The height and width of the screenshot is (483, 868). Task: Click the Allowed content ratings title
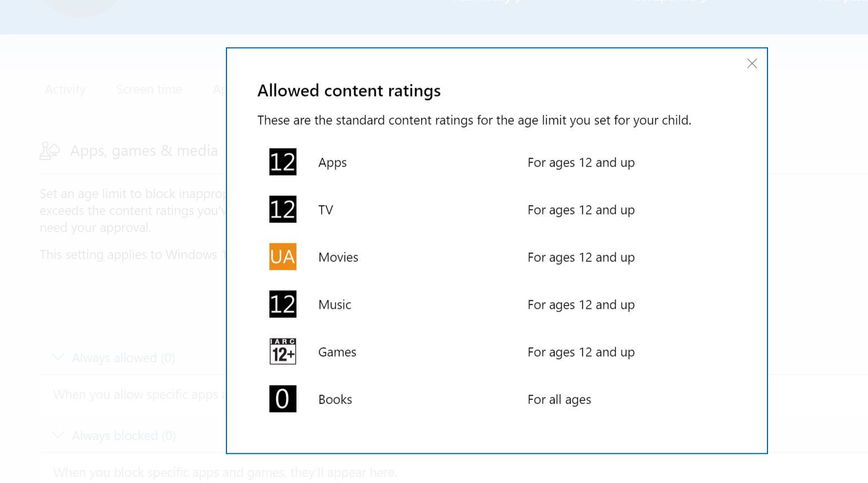349,91
